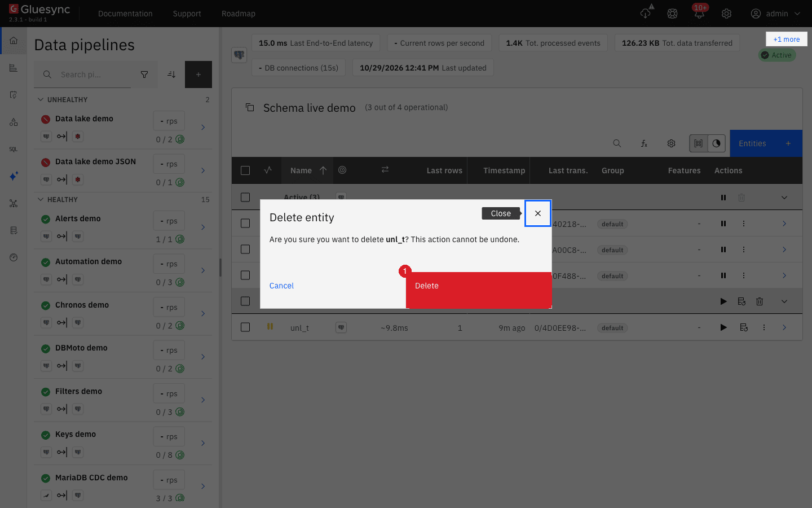Click the magnifier icon in the Schema live demo toolbar
The image size is (812, 508).
[617, 143]
